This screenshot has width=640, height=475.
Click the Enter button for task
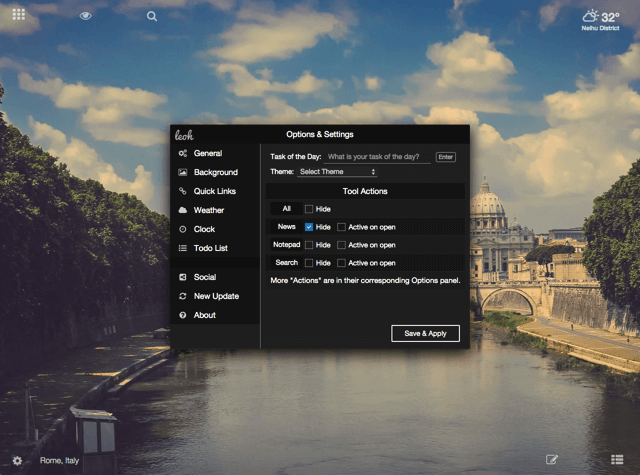pyautogui.click(x=446, y=157)
